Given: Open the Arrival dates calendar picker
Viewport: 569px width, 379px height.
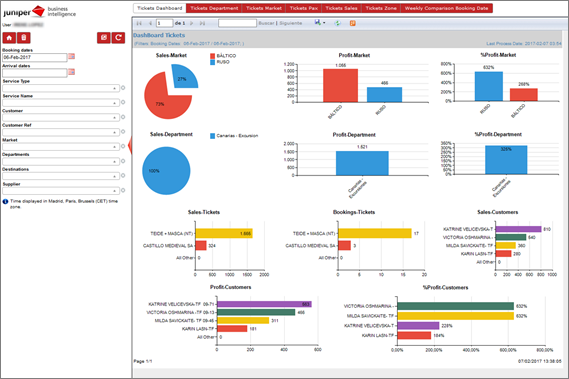Looking at the screenshot, I should coord(72,72).
